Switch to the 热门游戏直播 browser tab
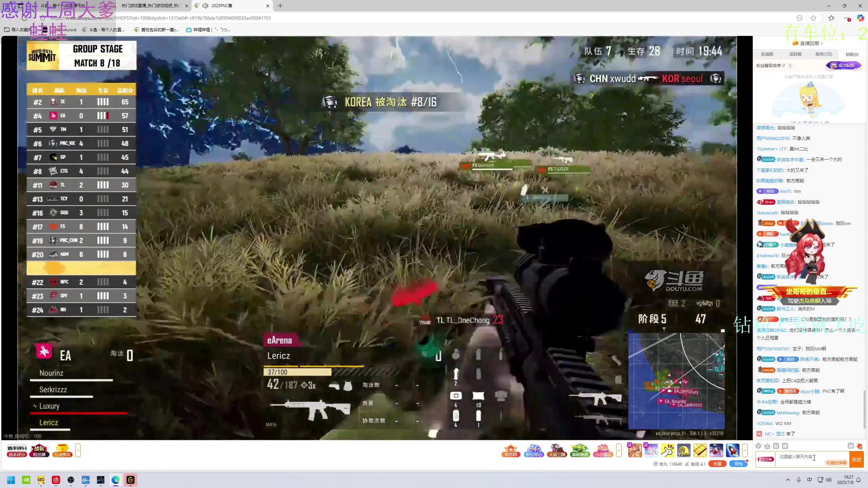The height and width of the screenshot is (488, 868). pyautogui.click(x=152, y=6)
